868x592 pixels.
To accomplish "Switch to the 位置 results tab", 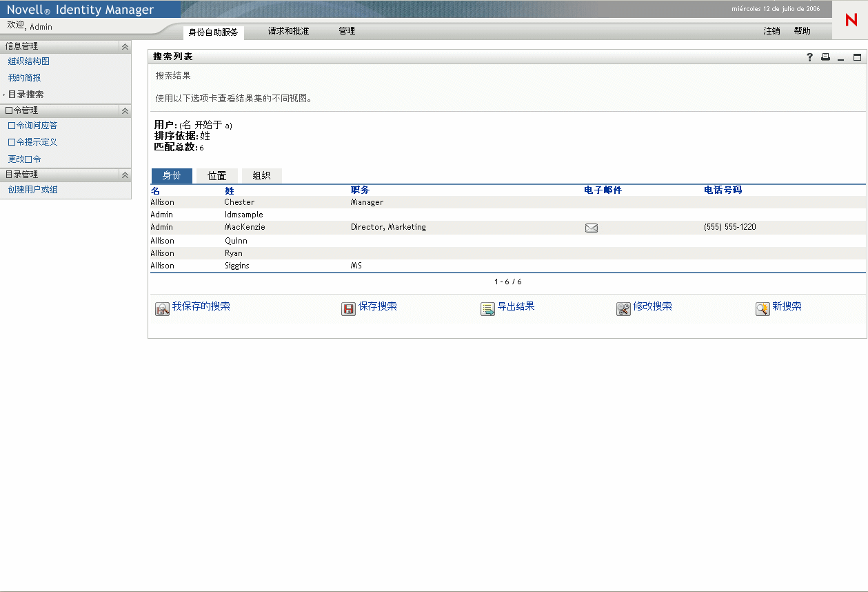I will click(x=216, y=175).
